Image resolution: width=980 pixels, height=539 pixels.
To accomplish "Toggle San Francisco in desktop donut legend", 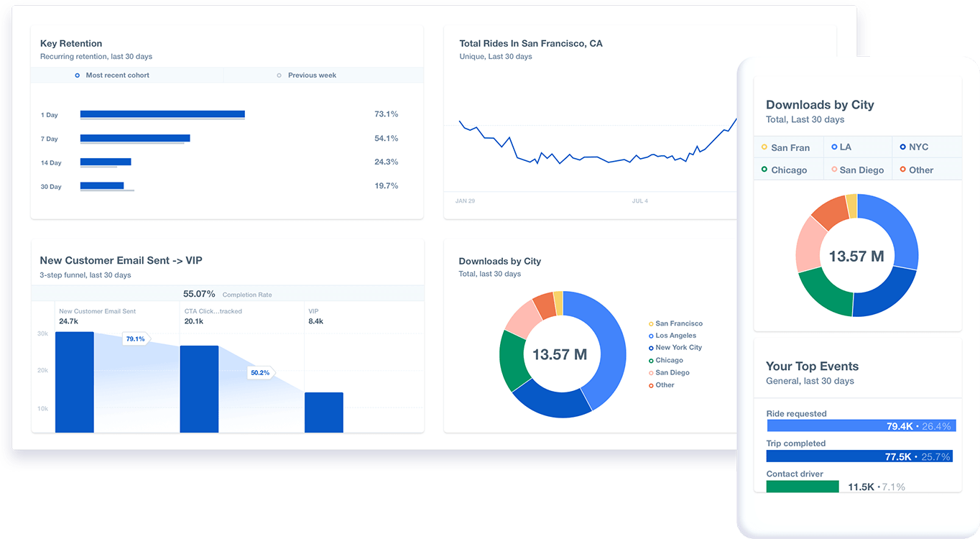I will coord(675,324).
